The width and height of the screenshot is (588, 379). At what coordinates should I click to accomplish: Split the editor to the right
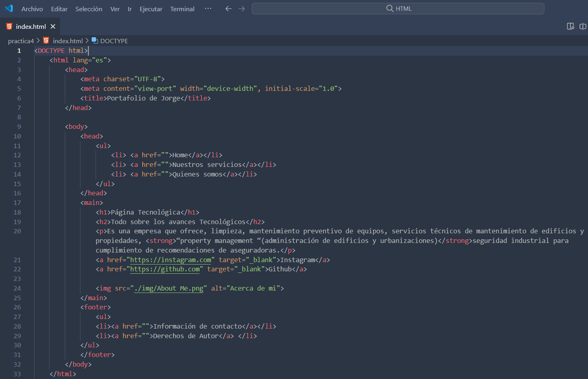pyautogui.click(x=583, y=26)
